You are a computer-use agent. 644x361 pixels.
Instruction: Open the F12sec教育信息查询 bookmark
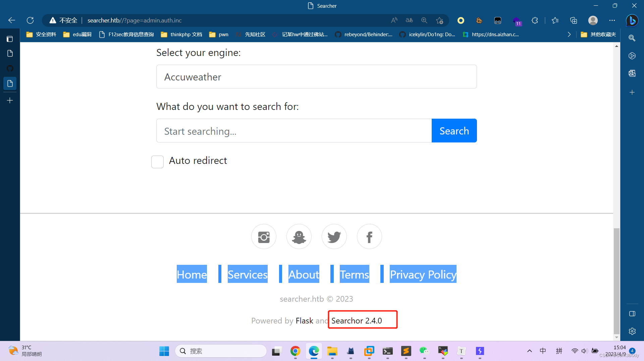(127, 35)
